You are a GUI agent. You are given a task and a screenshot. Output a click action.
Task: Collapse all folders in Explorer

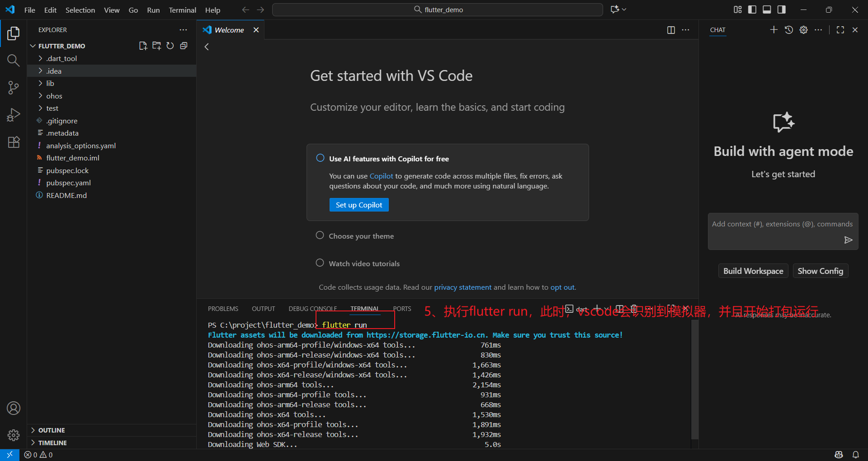pos(184,46)
